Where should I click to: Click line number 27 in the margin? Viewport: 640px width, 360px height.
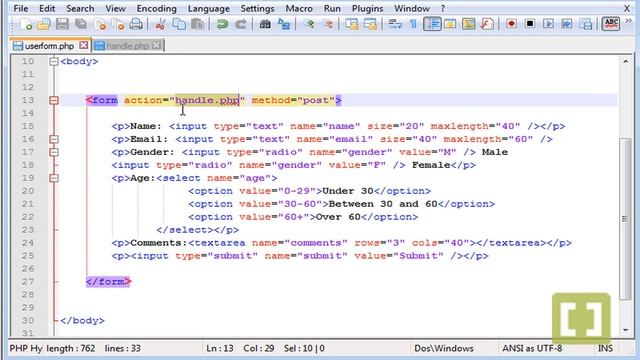click(x=28, y=282)
